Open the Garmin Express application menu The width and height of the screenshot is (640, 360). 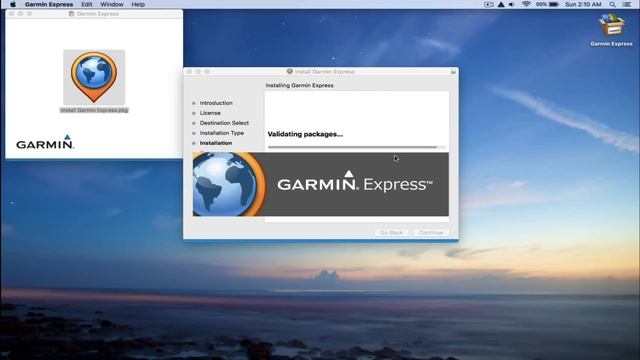pyautogui.click(x=49, y=4)
